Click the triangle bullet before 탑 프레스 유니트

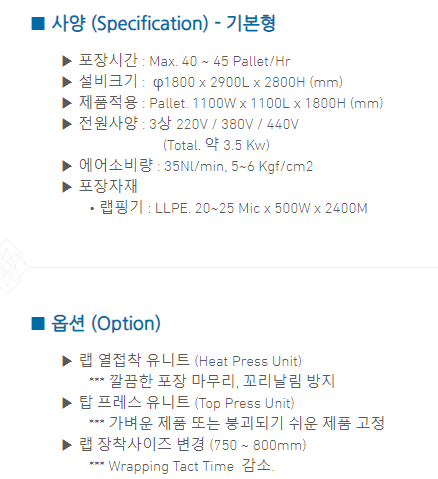(67, 403)
